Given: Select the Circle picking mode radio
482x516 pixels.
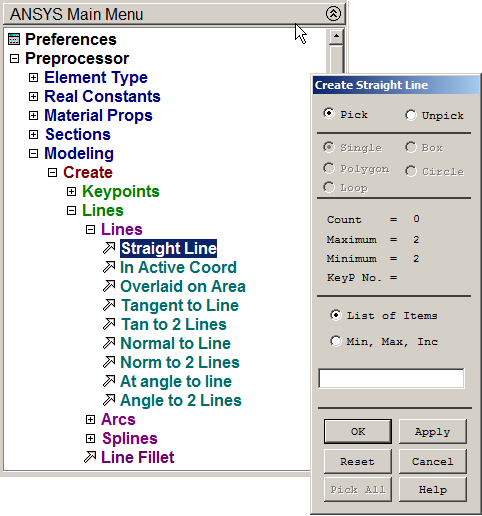Looking at the screenshot, I should pos(411,171).
